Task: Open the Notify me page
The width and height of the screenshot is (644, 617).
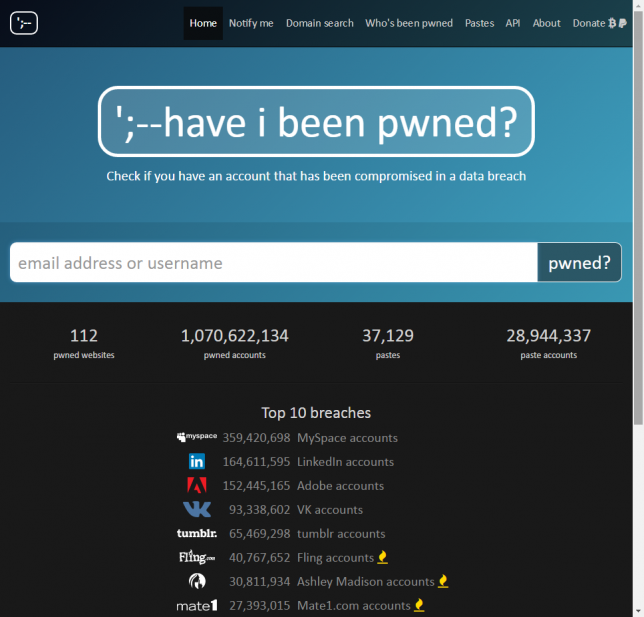Action: click(251, 23)
